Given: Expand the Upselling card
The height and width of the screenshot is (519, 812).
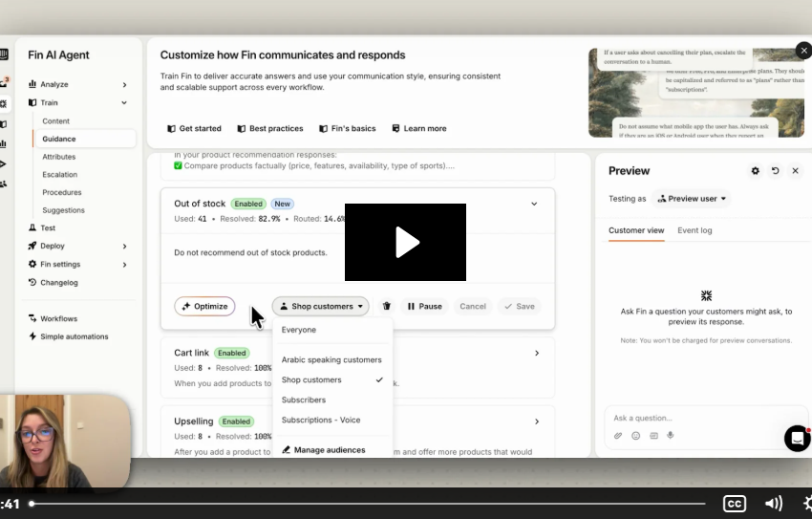Looking at the screenshot, I should [537, 422].
